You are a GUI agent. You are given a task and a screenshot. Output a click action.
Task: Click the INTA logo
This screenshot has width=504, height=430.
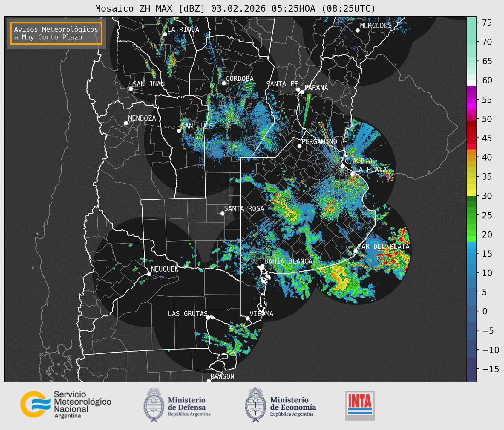pos(360,405)
